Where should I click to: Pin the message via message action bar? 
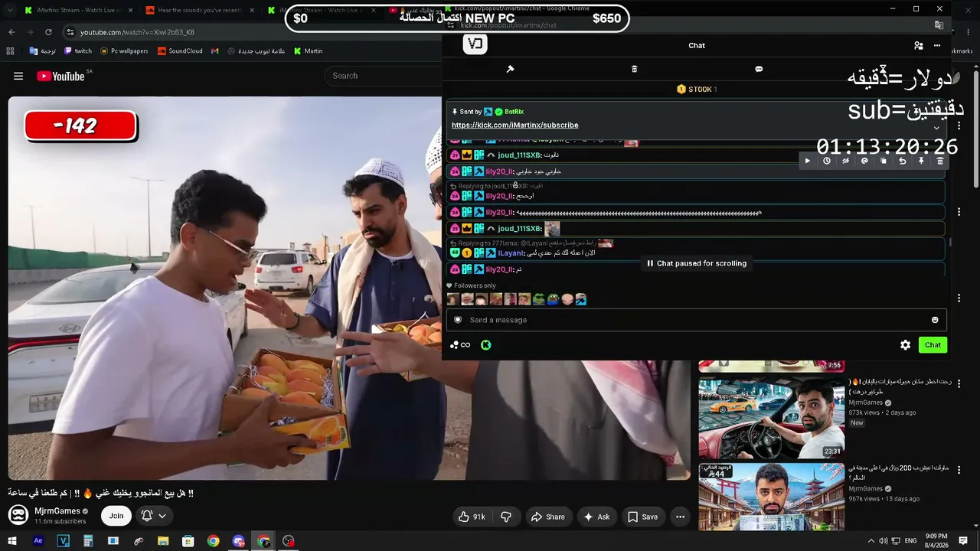[x=921, y=161]
